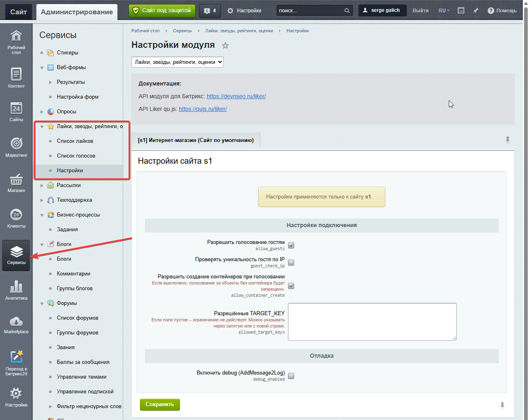The image size is (529, 420).
Task: Enable guest_check_ip uniqueness checkbox
Action: click(x=291, y=263)
